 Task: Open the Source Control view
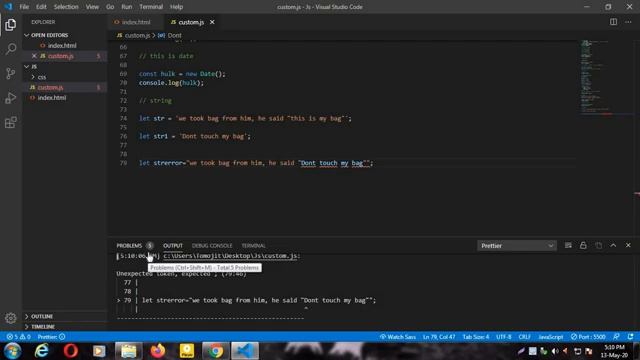click(x=11, y=73)
